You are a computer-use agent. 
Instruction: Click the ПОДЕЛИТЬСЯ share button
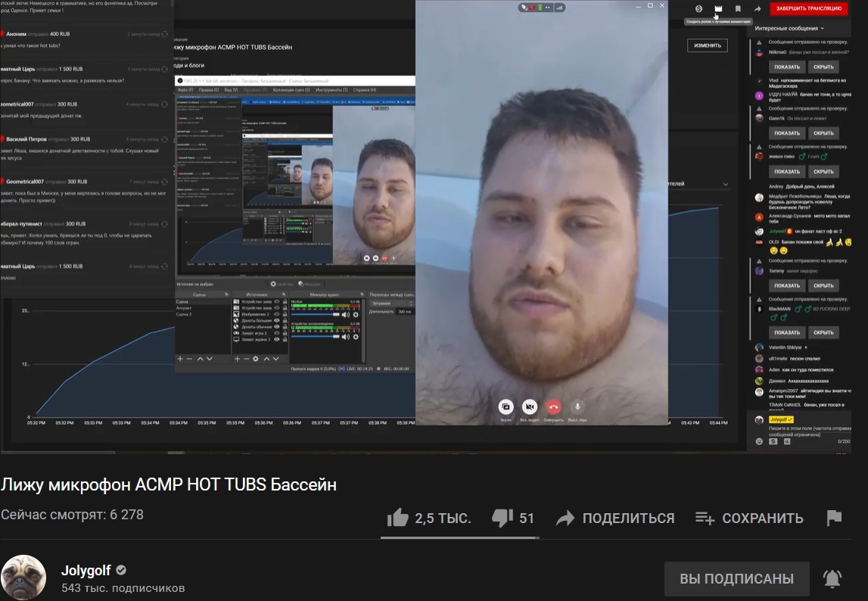(615, 518)
